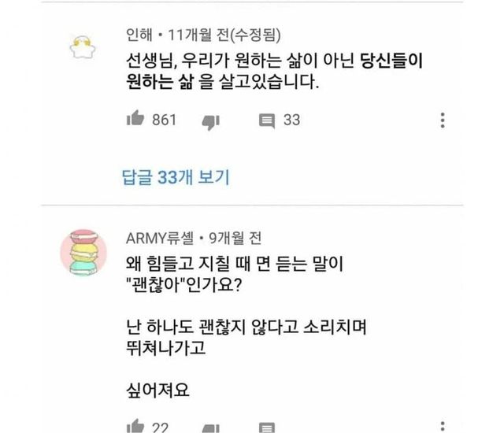This screenshot has height=433, width=504.
Task: Open 인해's star profile avatar
Action: coord(83,47)
